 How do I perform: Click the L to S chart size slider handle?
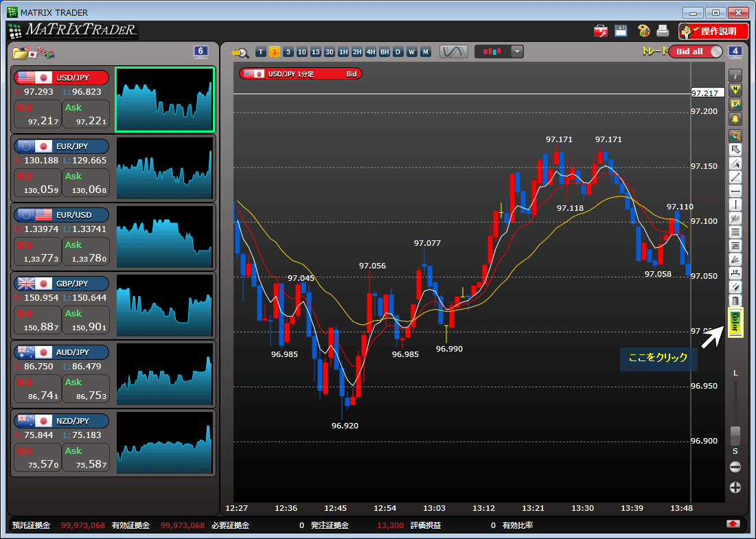tap(735, 435)
